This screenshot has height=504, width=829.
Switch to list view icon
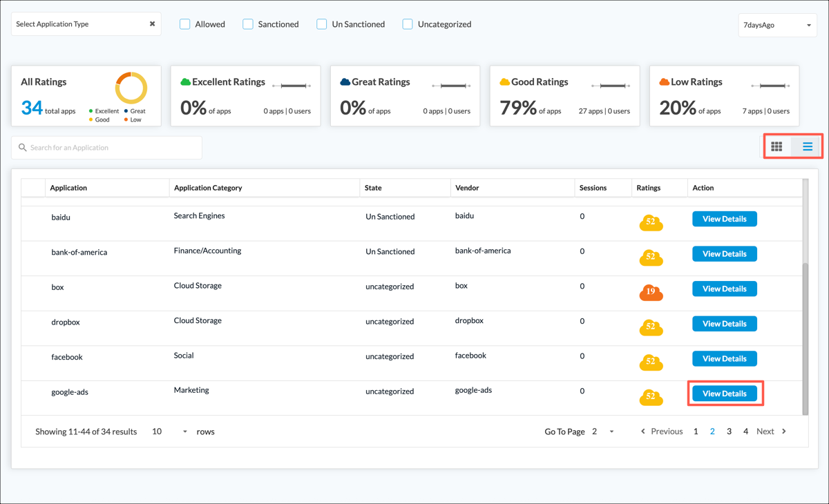click(808, 146)
